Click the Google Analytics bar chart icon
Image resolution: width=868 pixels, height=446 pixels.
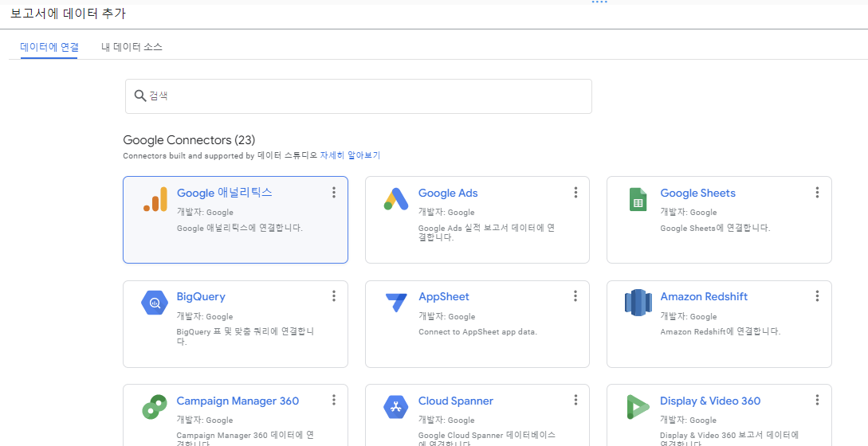pyautogui.click(x=155, y=199)
